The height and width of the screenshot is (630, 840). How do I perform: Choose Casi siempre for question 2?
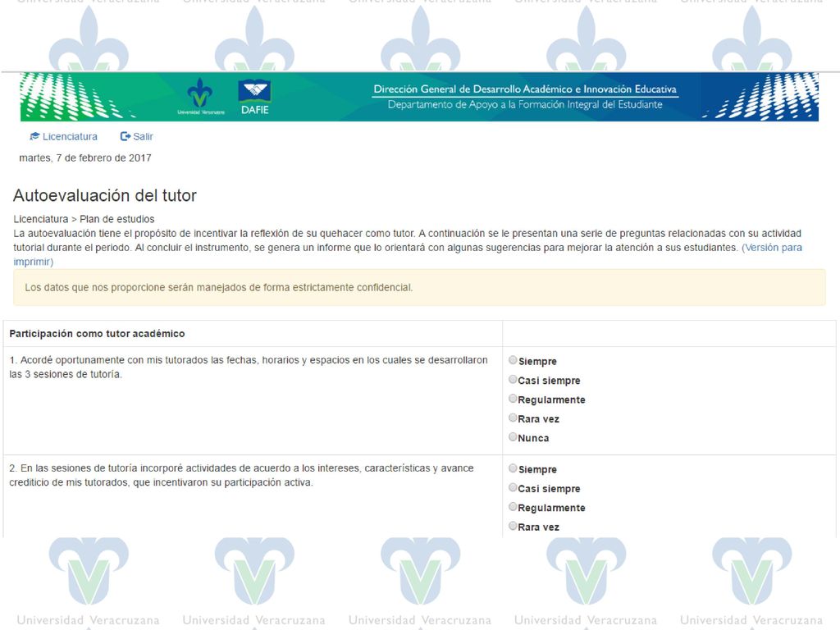[513, 487]
